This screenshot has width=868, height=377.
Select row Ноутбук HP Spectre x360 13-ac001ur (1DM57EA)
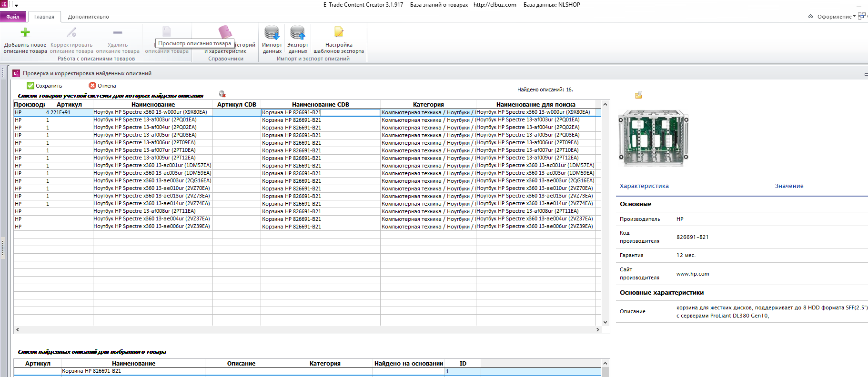coord(307,166)
